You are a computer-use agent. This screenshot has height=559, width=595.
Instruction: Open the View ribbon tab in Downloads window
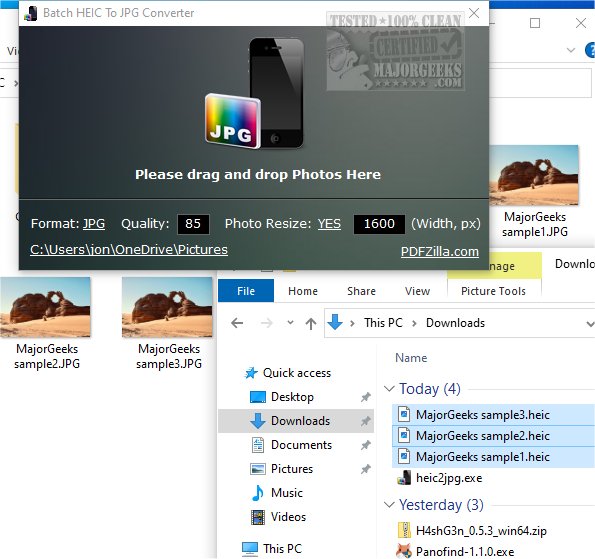pyautogui.click(x=417, y=291)
